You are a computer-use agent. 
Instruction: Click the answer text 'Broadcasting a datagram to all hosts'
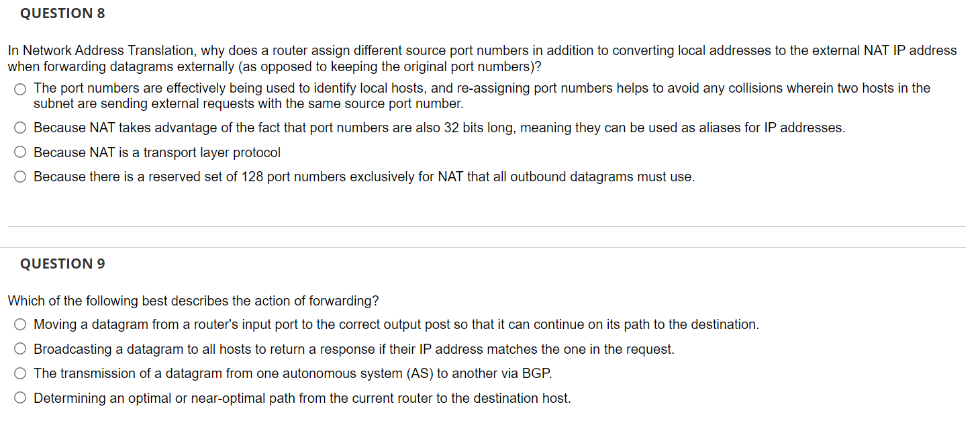[354, 350]
